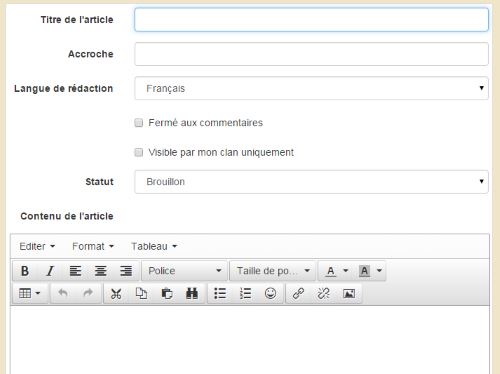Click the Titre de l'article field
Image resolution: width=500 pixels, height=374 pixels.
[311, 20]
